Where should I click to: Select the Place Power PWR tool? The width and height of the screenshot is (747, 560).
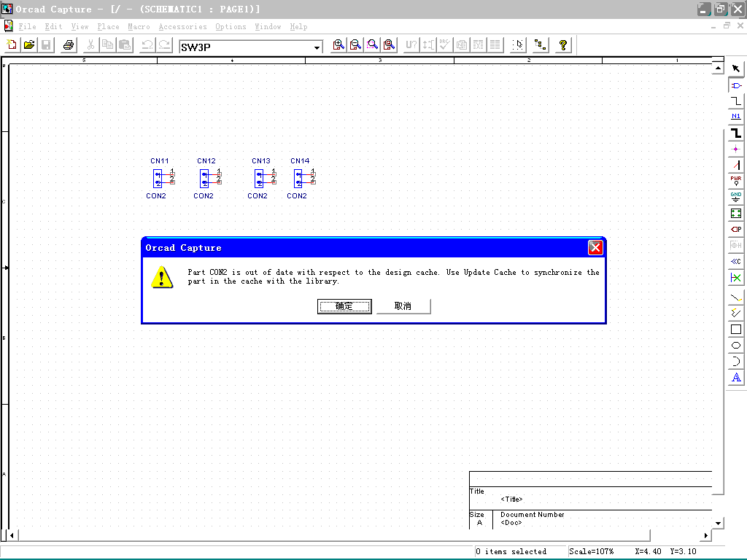click(736, 181)
